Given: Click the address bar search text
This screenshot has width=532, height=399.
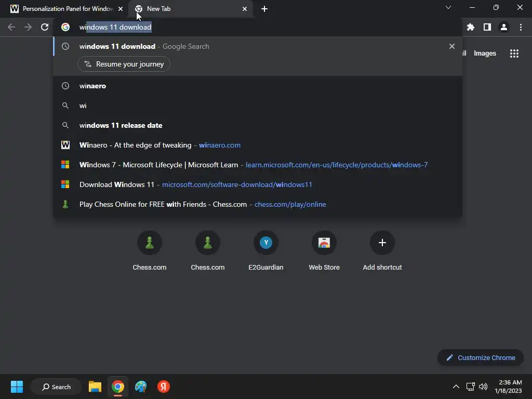Looking at the screenshot, I should 115,27.
